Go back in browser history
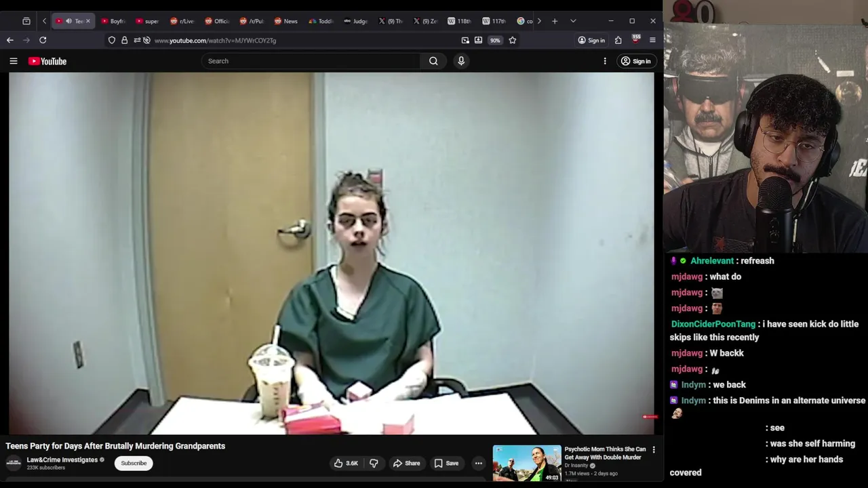Image resolution: width=868 pixels, height=488 pixels. (10, 40)
